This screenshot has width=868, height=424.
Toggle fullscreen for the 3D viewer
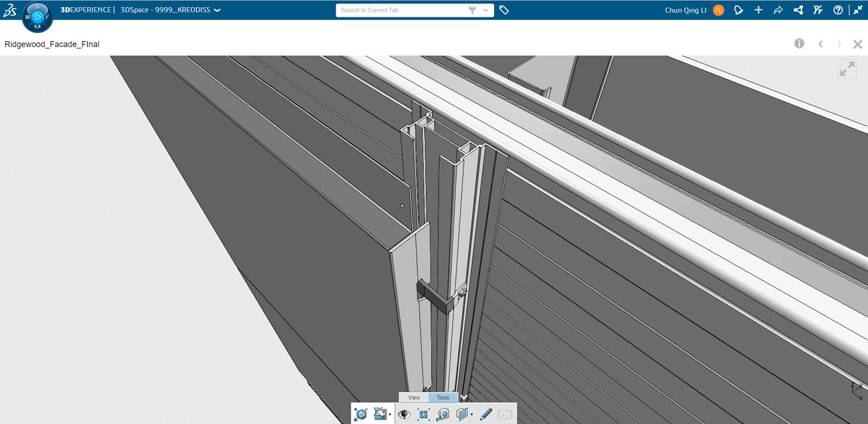tap(847, 69)
